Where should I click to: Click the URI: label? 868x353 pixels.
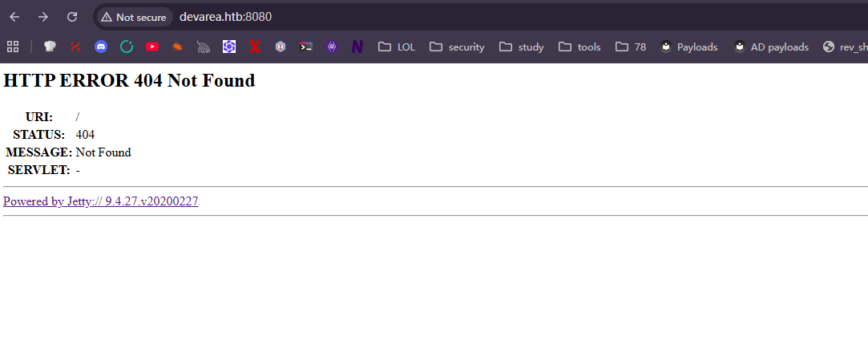(39, 117)
